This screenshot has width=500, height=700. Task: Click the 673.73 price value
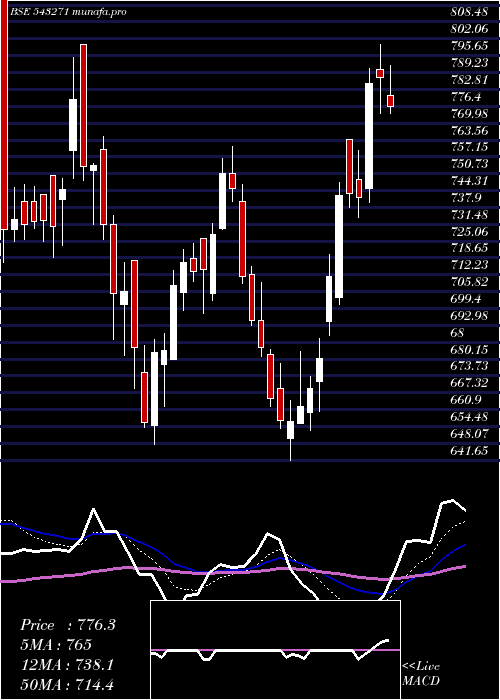pos(469,366)
